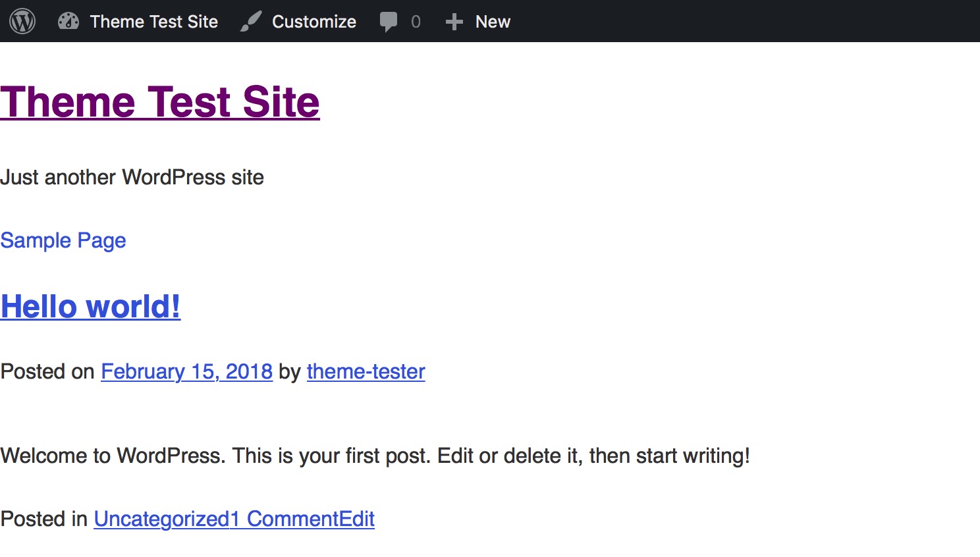Open the Hello world! post
This screenshot has width=980, height=557.
(x=90, y=306)
